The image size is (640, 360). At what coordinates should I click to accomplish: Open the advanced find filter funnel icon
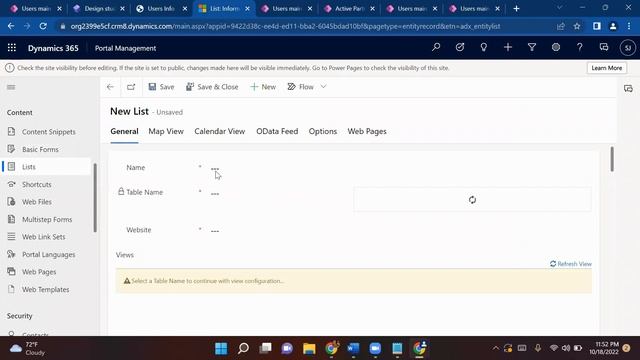[532, 47]
